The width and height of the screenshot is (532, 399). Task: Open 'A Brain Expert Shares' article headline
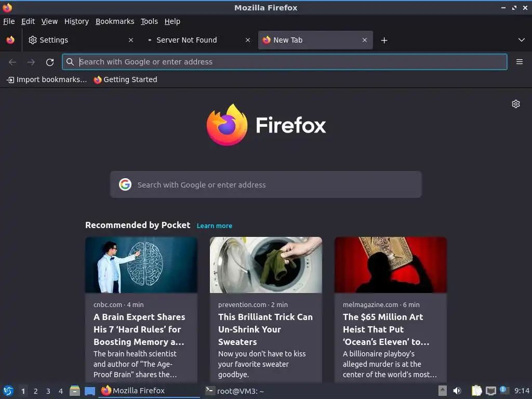[x=139, y=329]
